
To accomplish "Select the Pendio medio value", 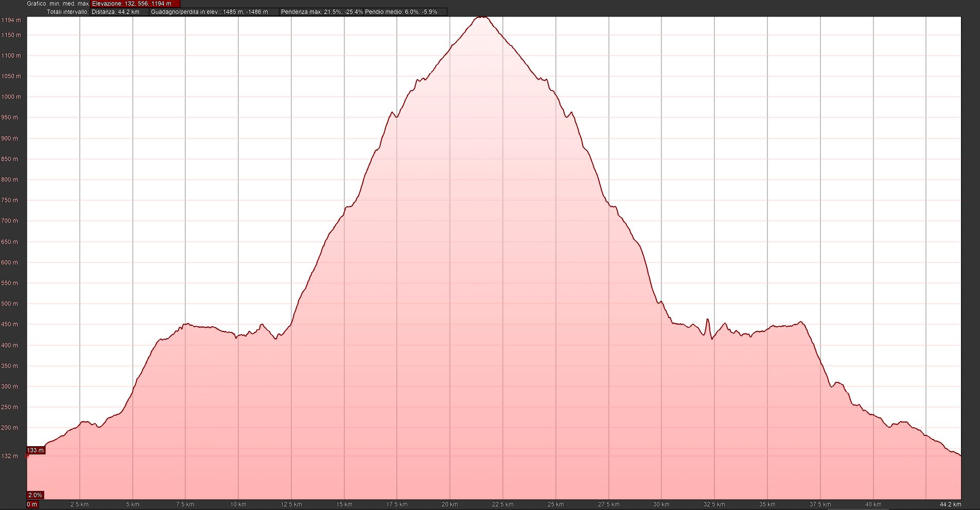I will 401,12.
